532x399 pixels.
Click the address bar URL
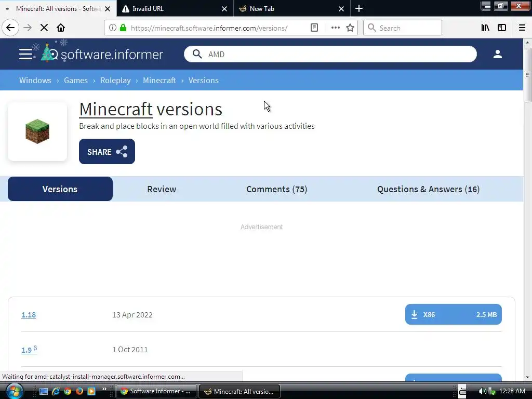pyautogui.click(x=209, y=28)
